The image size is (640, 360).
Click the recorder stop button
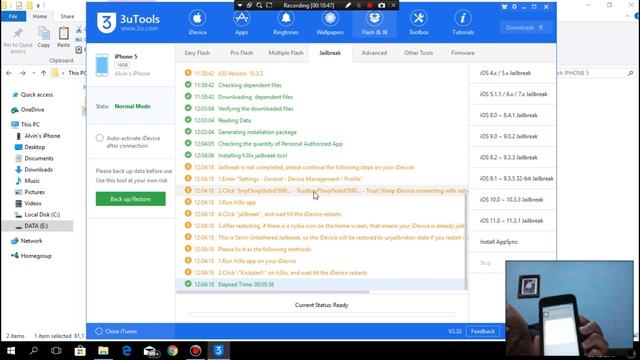(x=370, y=5)
